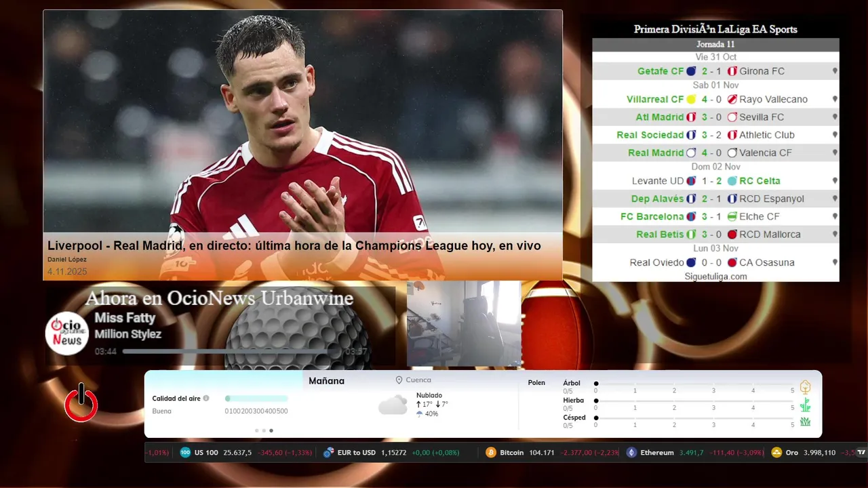Click the golf ball player artwork
Viewport: 868px width, 488px height.
(296, 329)
